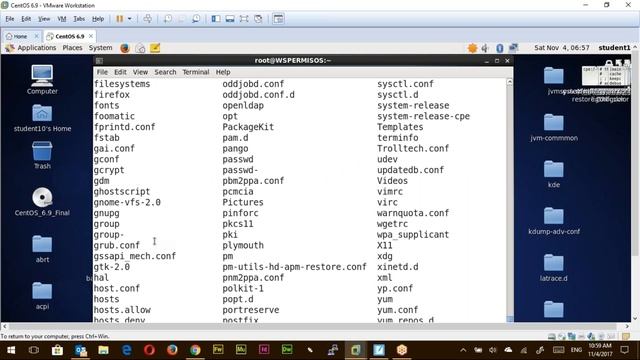Open VMware File menu
The image size is (640, 360).
click(x=10, y=19)
